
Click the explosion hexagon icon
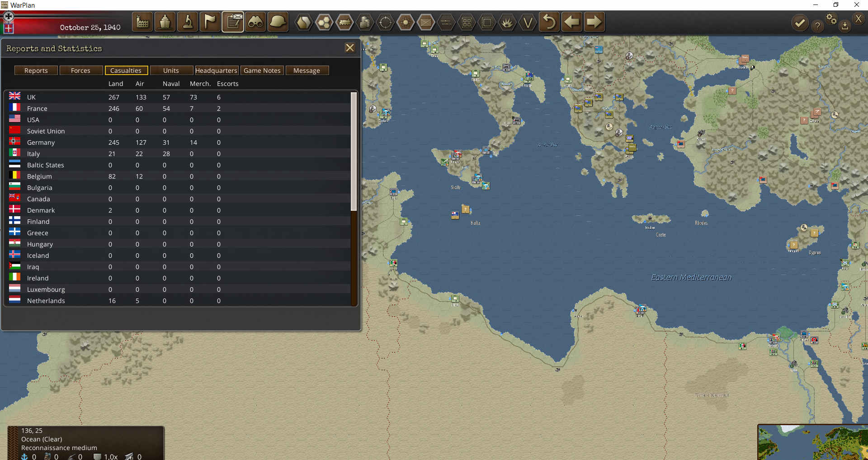coord(507,22)
